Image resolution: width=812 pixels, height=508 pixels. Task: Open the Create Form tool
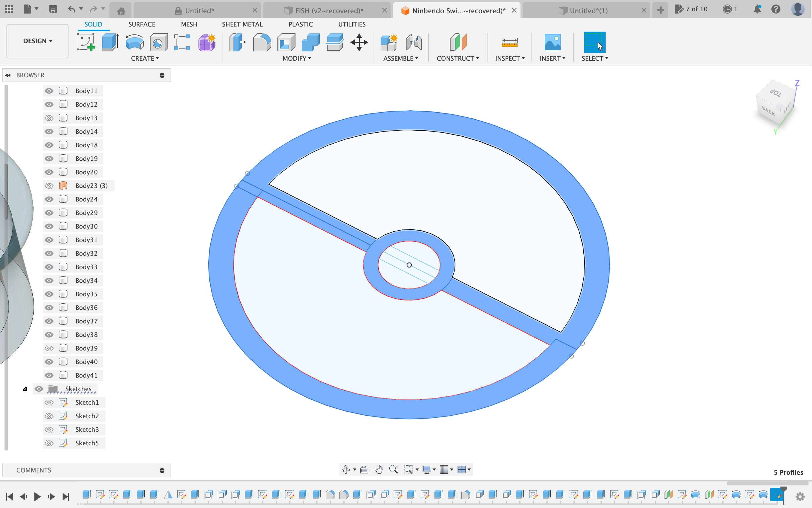tap(207, 42)
